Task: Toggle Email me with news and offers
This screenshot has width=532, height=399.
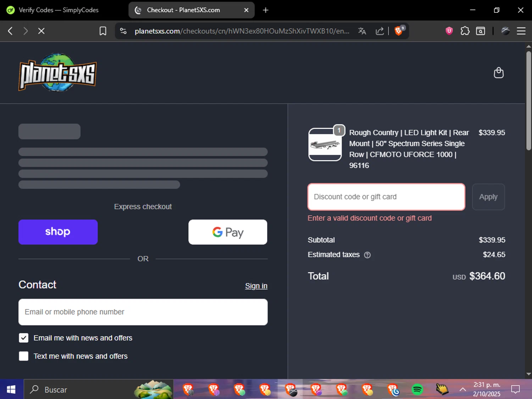Action: point(23,338)
